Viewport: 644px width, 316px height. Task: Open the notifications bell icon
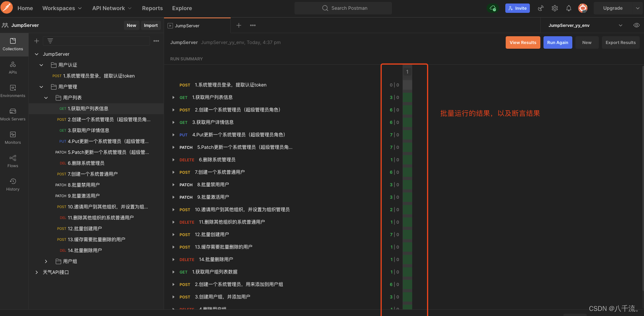(x=569, y=8)
